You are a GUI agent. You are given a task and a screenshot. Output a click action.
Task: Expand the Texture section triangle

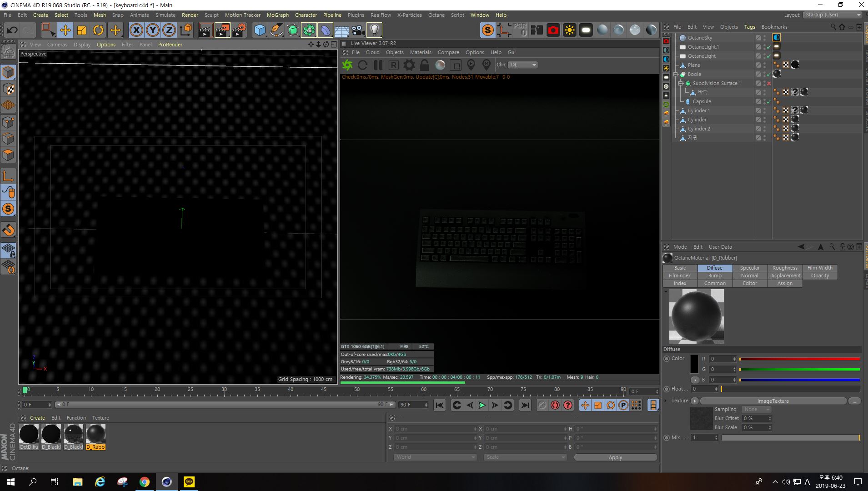[x=666, y=401]
